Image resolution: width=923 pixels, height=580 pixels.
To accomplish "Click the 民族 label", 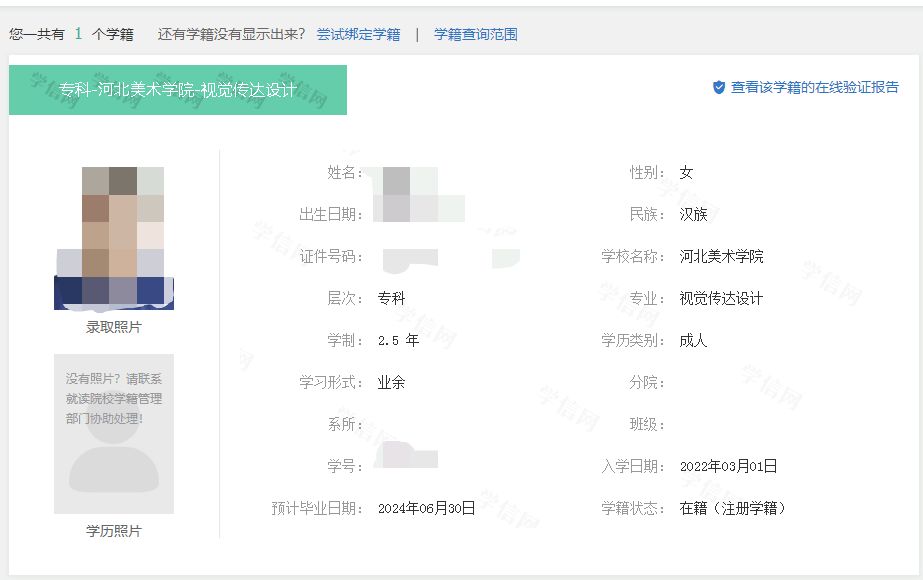I will pyautogui.click(x=647, y=214).
